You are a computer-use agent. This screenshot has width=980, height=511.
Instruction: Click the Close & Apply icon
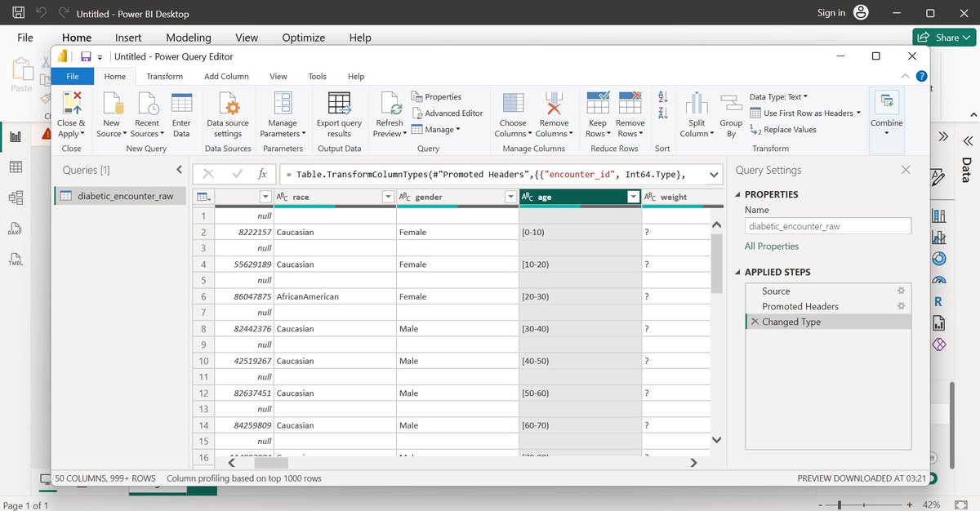point(72,103)
